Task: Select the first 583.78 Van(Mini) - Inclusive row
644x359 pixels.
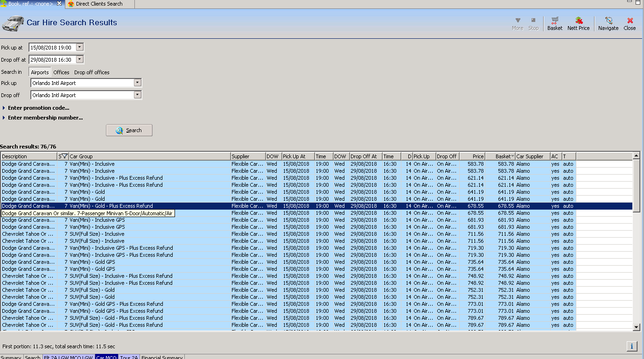Action: coord(316,164)
